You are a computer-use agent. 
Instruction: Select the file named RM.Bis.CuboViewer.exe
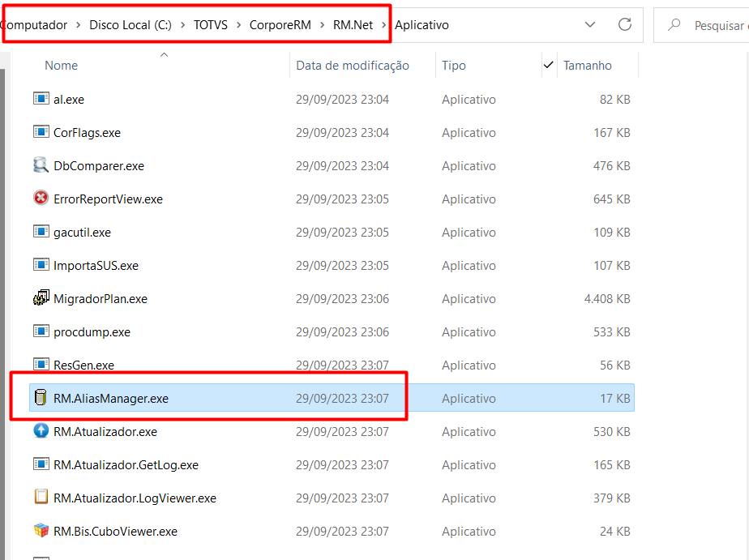[115, 532]
